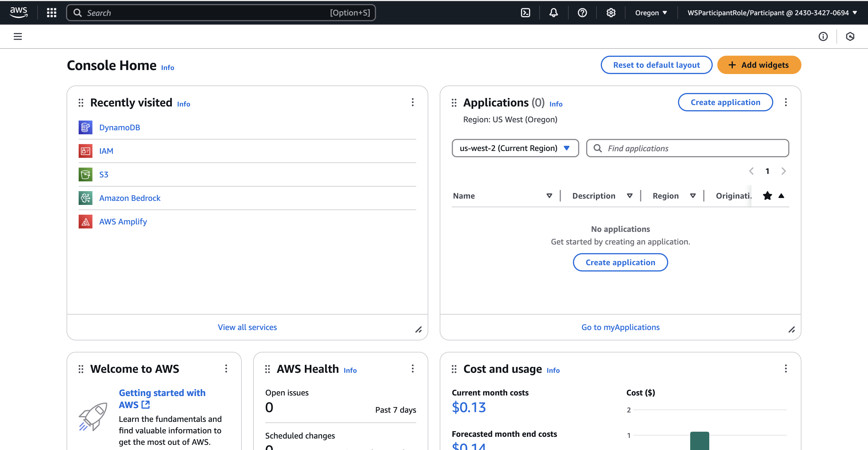The image size is (868, 450).
Task: Toggle the info panel icon at top right
Action: (x=823, y=36)
